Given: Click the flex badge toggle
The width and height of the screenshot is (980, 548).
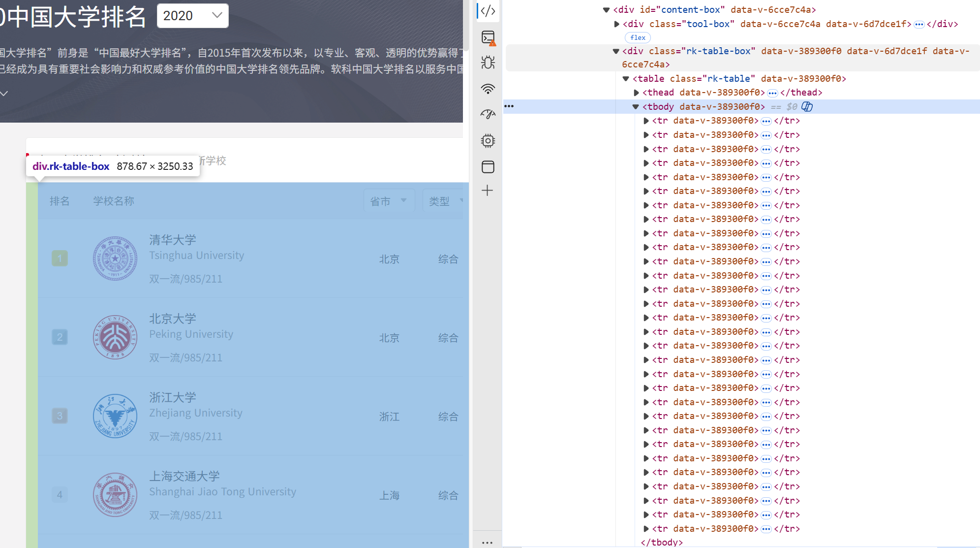Looking at the screenshot, I should (638, 37).
